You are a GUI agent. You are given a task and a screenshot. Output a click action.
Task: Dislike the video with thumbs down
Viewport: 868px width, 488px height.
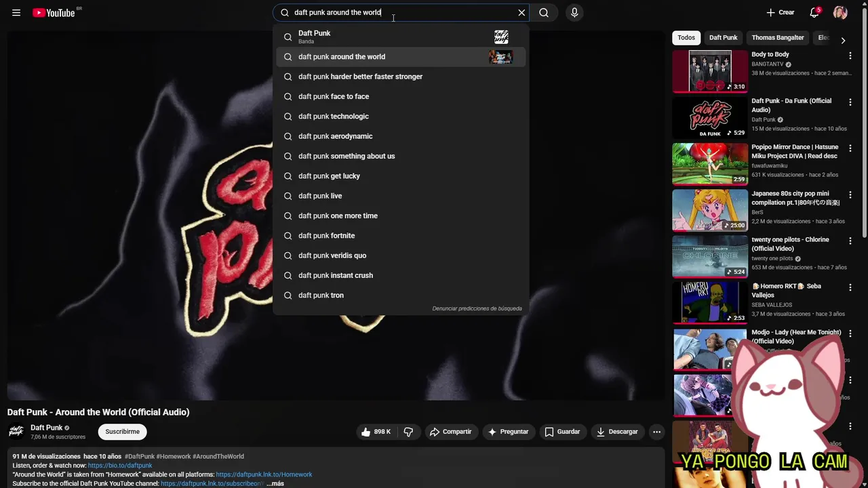click(x=408, y=432)
